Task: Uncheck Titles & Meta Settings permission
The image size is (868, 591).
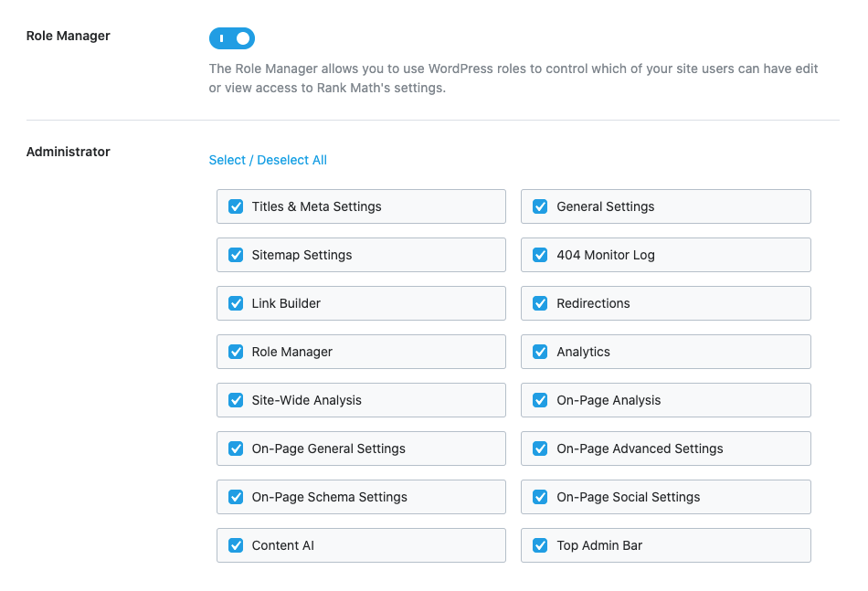Action: point(236,206)
